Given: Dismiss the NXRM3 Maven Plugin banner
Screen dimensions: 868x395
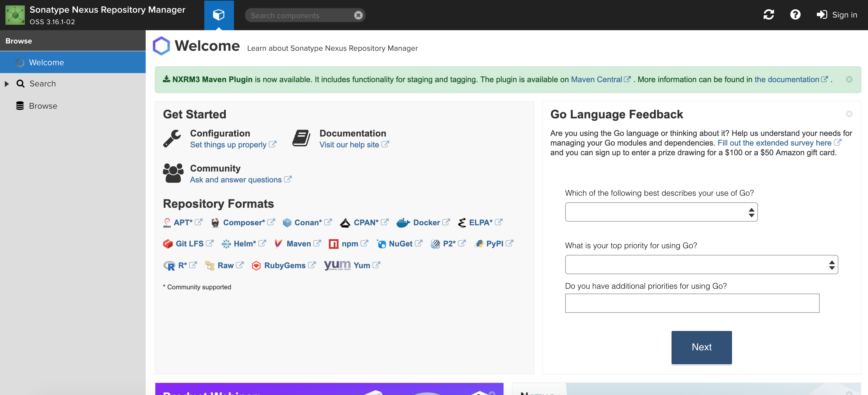Looking at the screenshot, I should [849, 79].
